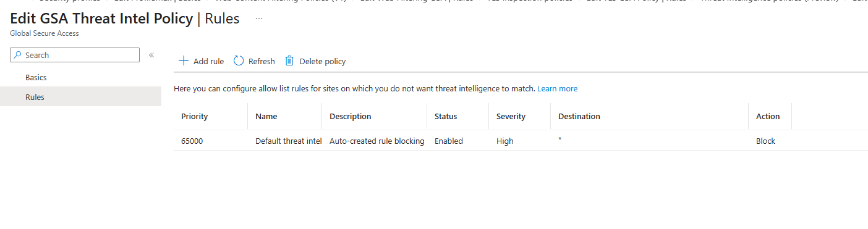
Task: Focus the sidebar Search field
Action: pyautogui.click(x=75, y=55)
